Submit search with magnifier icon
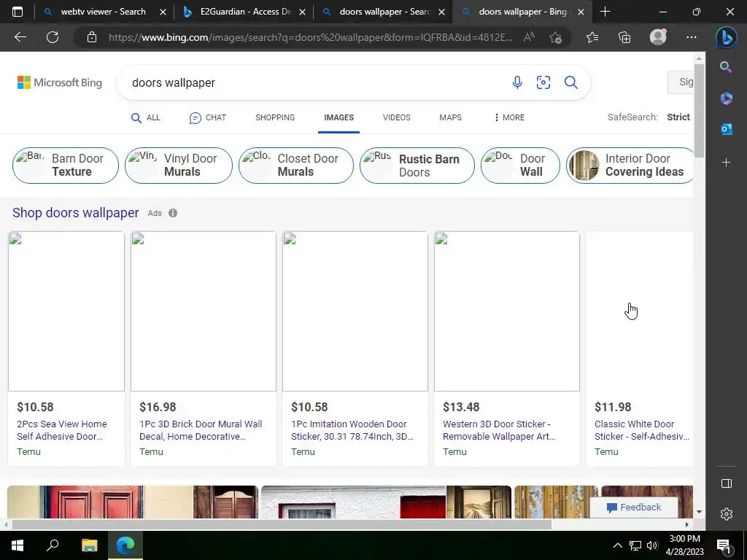Viewport: 747px width, 560px height. (570, 82)
